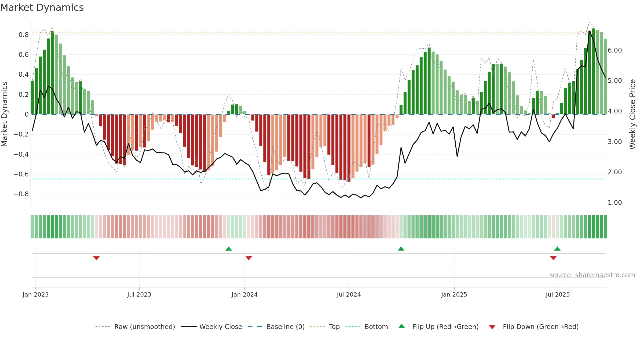The image size is (644, 362).
Task: Click the cyan dashed Bottom threshold line
Action: (x=318, y=179)
